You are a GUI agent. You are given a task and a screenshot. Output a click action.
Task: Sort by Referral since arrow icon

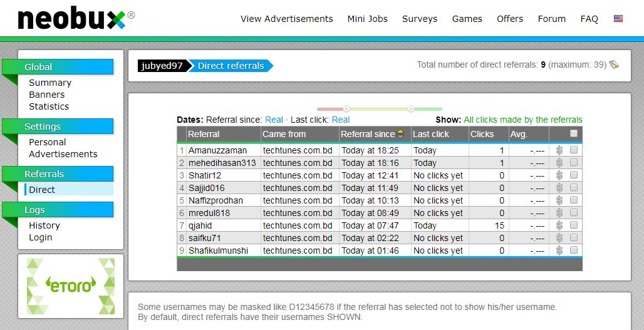coord(400,134)
